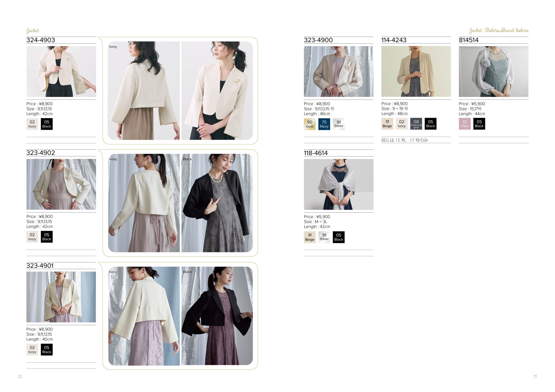Open the 323-4902 jacket thumbnail photo
555x392 pixels.
coord(61,184)
